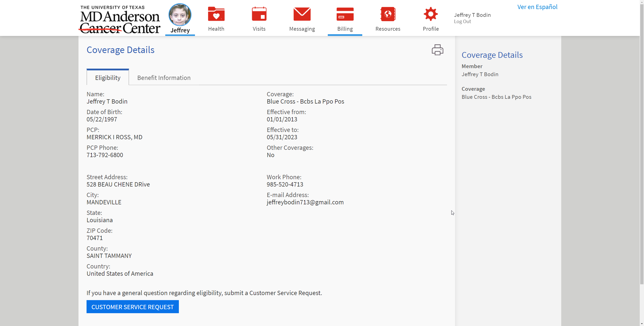
Task: Click the Visits menu label
Action: 259,29
